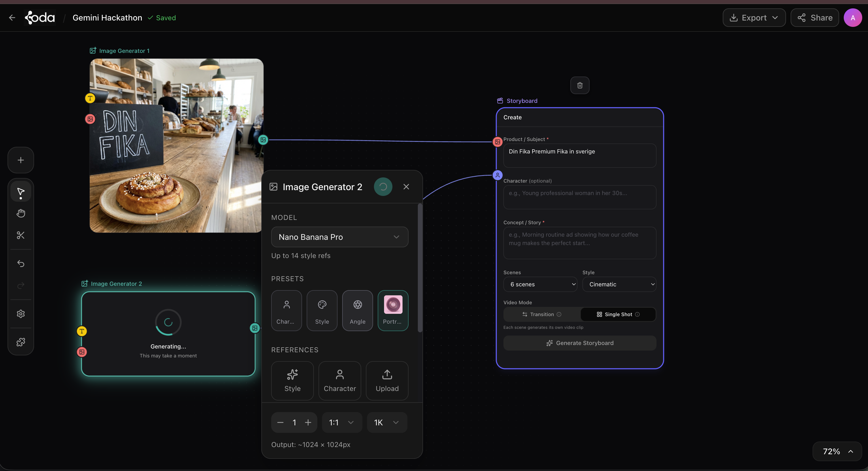
Task: Click the back arrow beside Coda logo
Action: (x=12, y=18)
